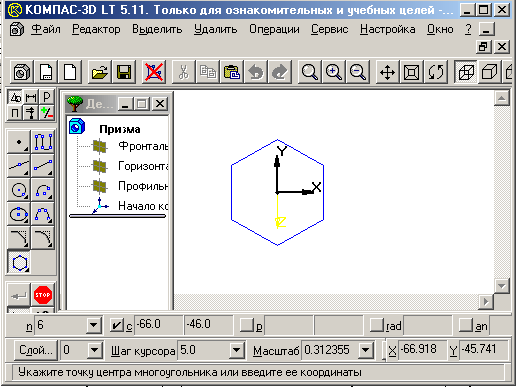The width and height of the screenshot is (516, 387).
Task: Click the Слой... layer button
Action: 36,350
